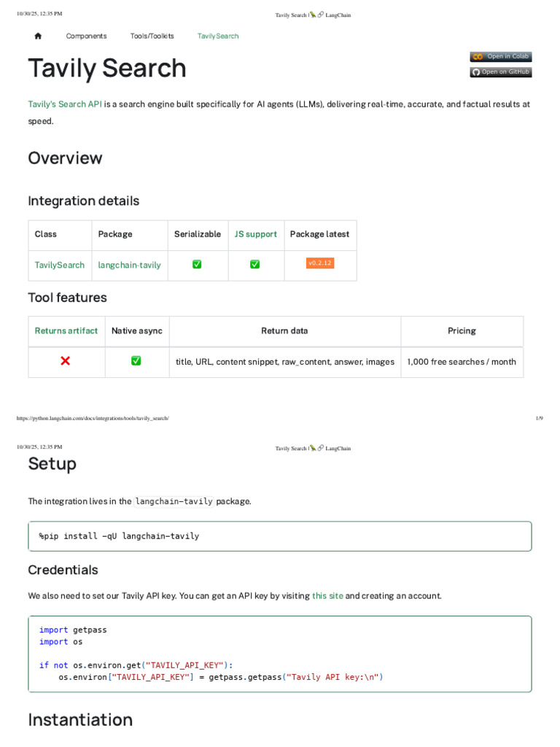Screen dimensions: 560x747
Task: Click the Tavily Search page title
Action: (107, 68)
